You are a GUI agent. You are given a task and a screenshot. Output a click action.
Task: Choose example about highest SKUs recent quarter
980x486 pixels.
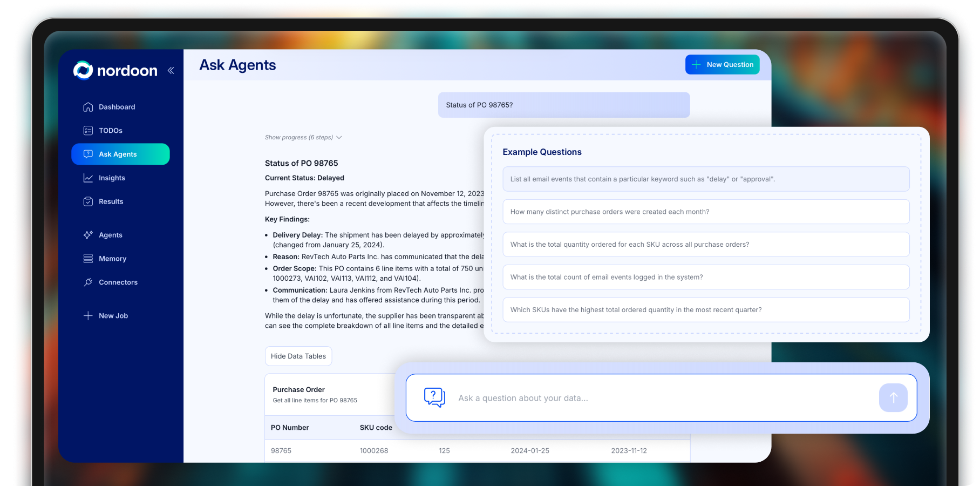(x=706, y=310)
